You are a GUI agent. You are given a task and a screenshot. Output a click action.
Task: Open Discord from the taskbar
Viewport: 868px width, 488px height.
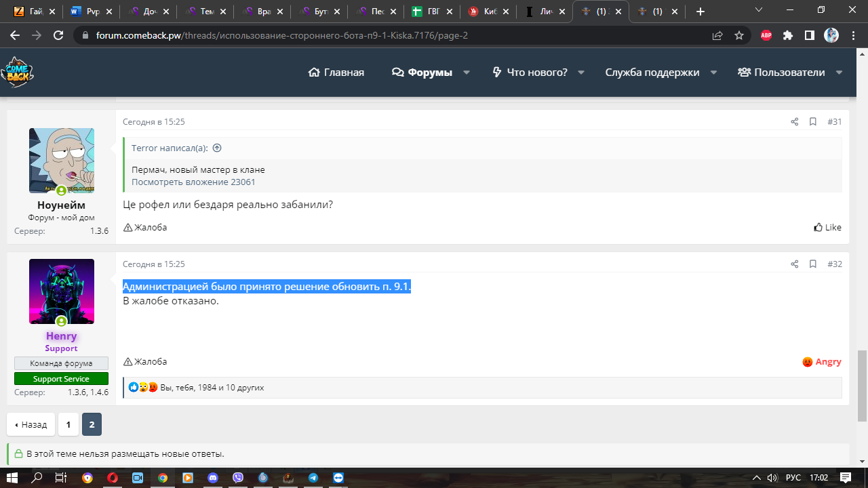click(x=212, y=478)
